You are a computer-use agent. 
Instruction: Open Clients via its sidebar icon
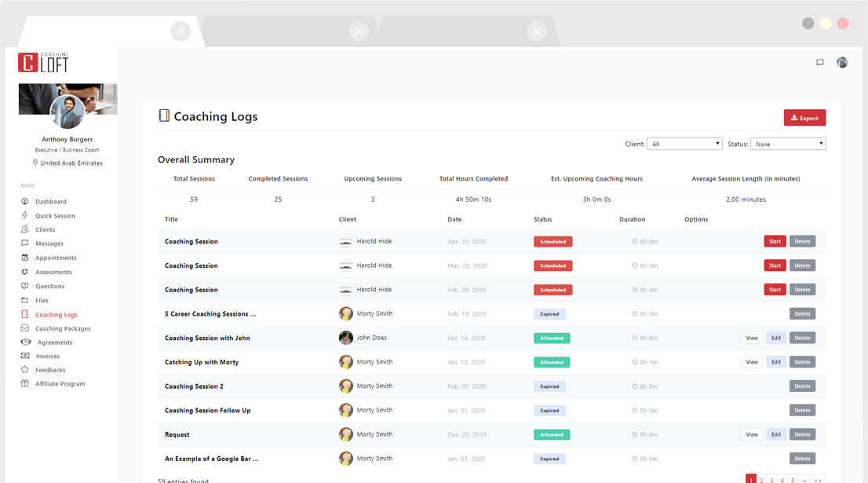pos(25,230)
